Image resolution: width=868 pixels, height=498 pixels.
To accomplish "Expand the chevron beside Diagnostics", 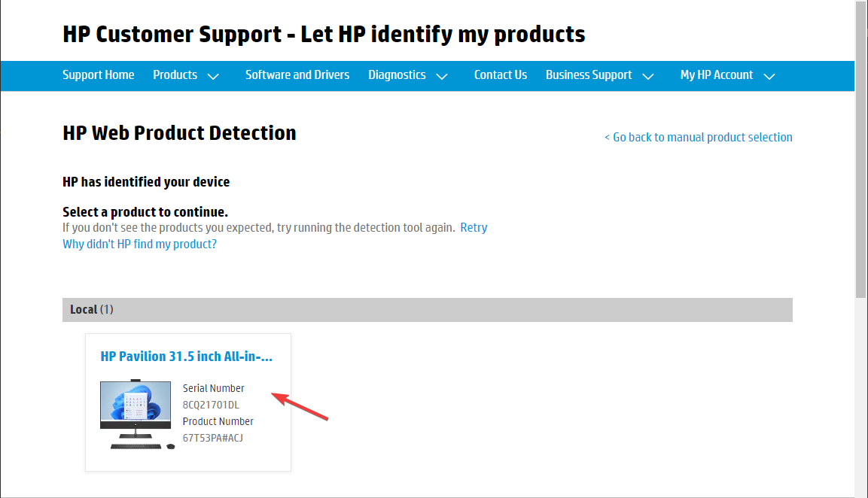I will (x=442, y=76).
